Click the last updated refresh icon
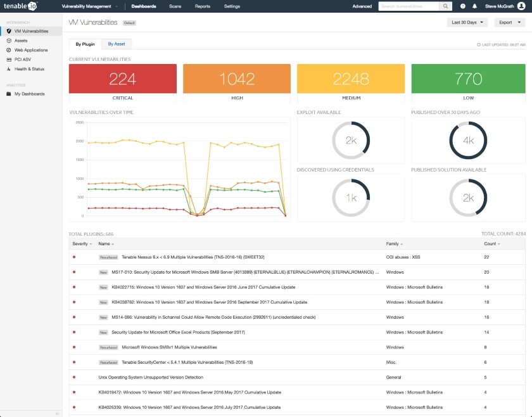This screenshot has width=532, height=417. coord(479,44)
